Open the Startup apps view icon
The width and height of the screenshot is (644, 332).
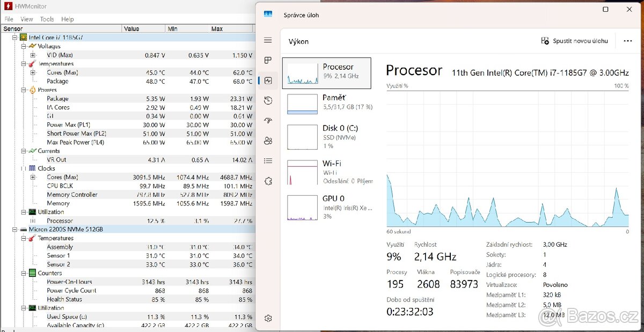pyautogui.click(x=268, y=120)
